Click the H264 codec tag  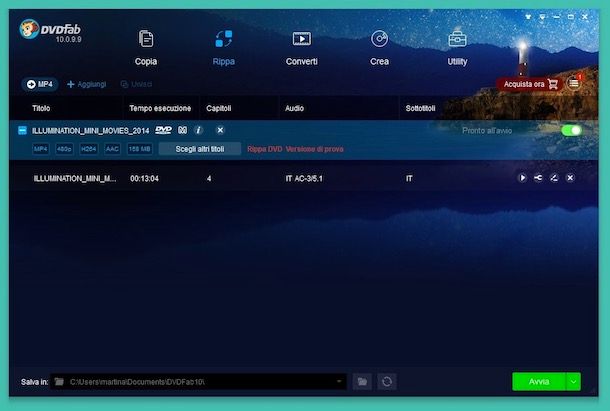[x=88, y=149]
